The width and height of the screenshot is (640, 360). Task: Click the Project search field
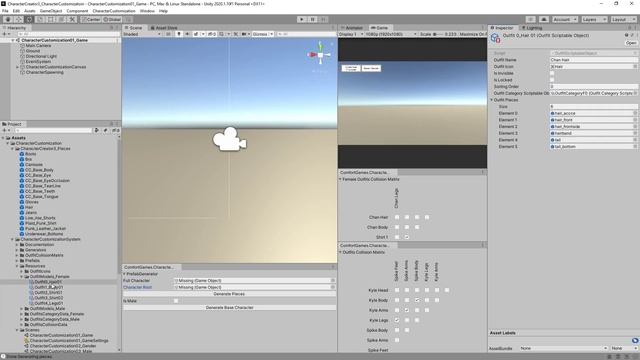pos(54,130)
